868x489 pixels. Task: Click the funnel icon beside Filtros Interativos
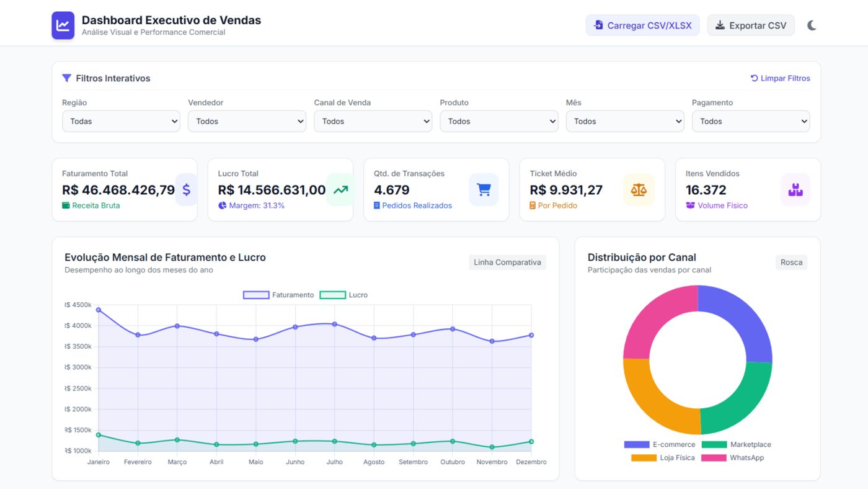coord(66,78)
